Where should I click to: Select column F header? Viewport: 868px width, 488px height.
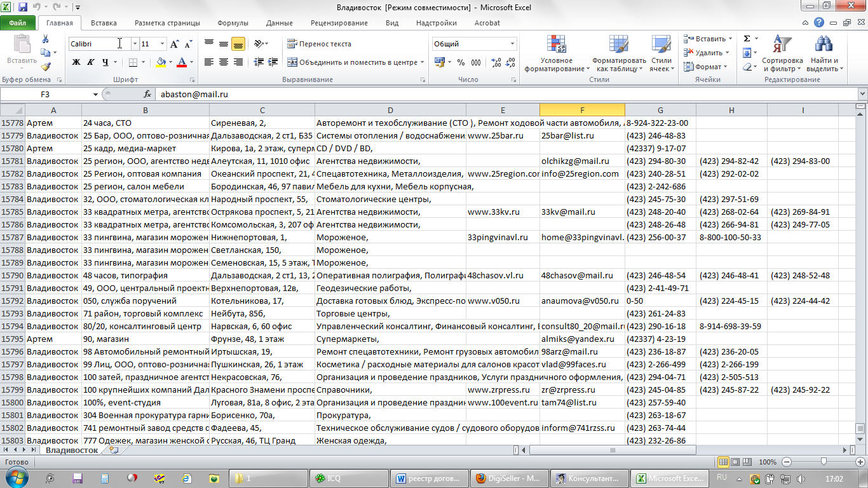pyautogui.click(x=582, y=110)
